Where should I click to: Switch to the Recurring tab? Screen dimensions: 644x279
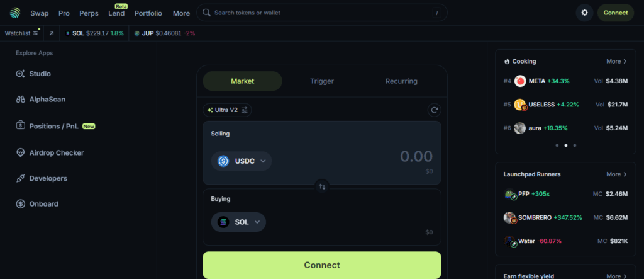coord(401,81)
